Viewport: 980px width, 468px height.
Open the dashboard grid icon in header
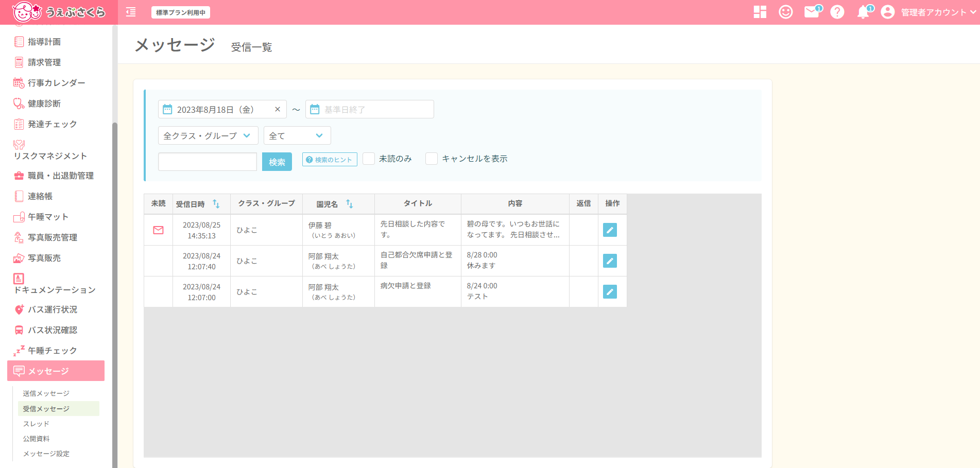[760, 12]
